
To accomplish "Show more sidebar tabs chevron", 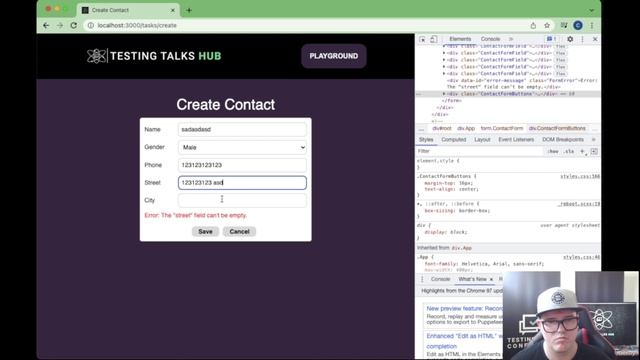I will (593, 140).
